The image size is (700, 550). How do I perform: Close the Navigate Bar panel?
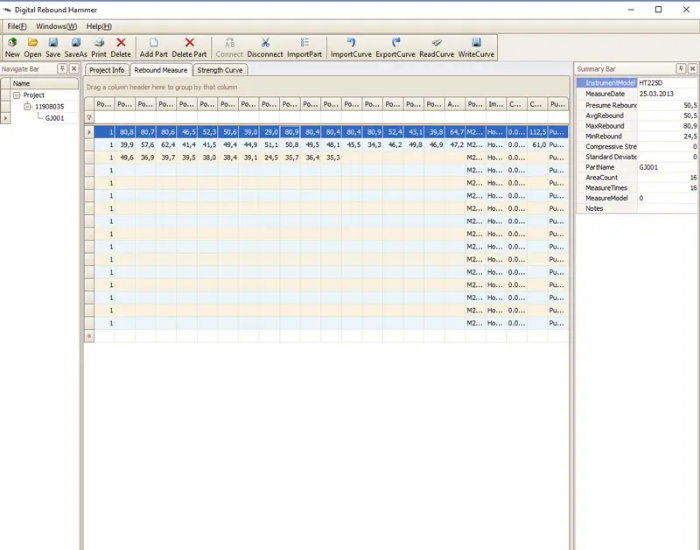(73, 69)
